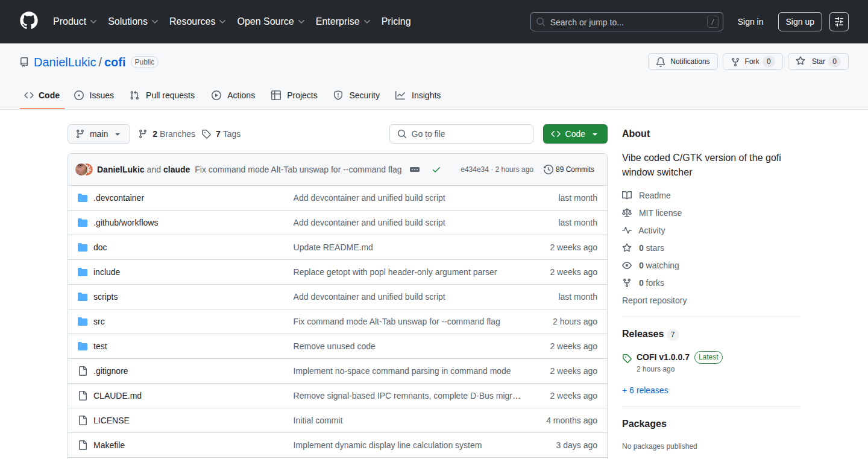Click the search or jump to field
The height and width of the screenshot is (459, 868).
[627, 22]
